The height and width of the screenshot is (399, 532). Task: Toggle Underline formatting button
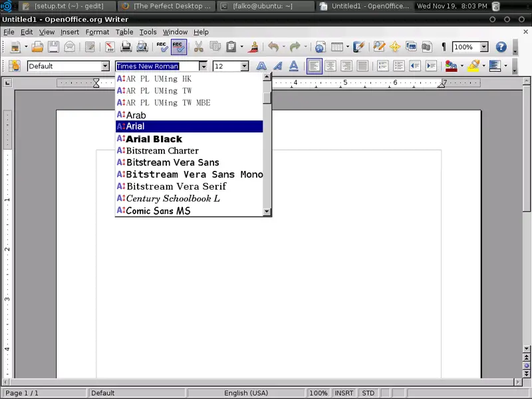[294, 66]
